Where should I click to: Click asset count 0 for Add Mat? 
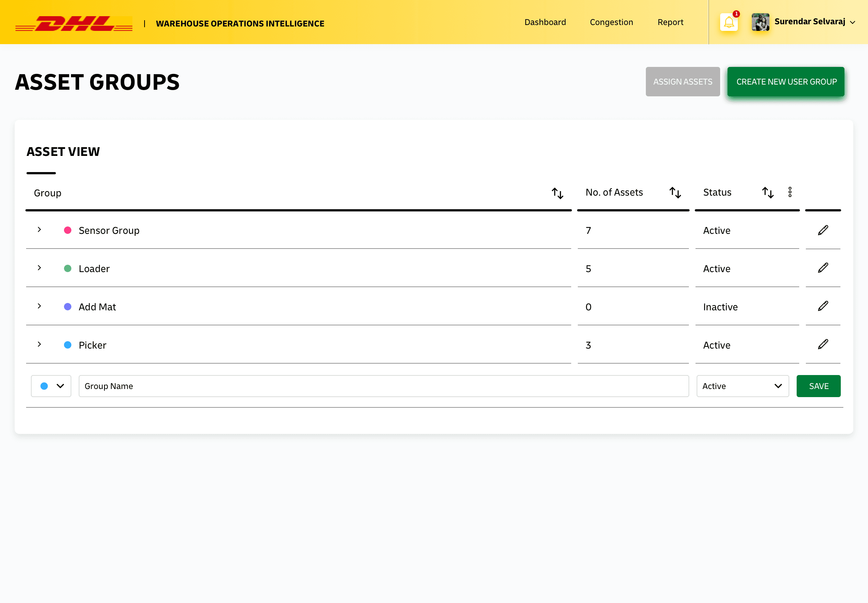click(588, 307)
